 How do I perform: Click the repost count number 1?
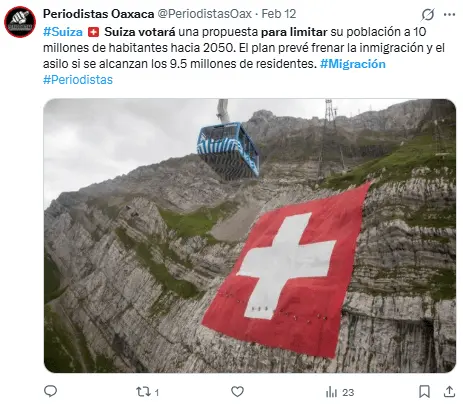157,393
